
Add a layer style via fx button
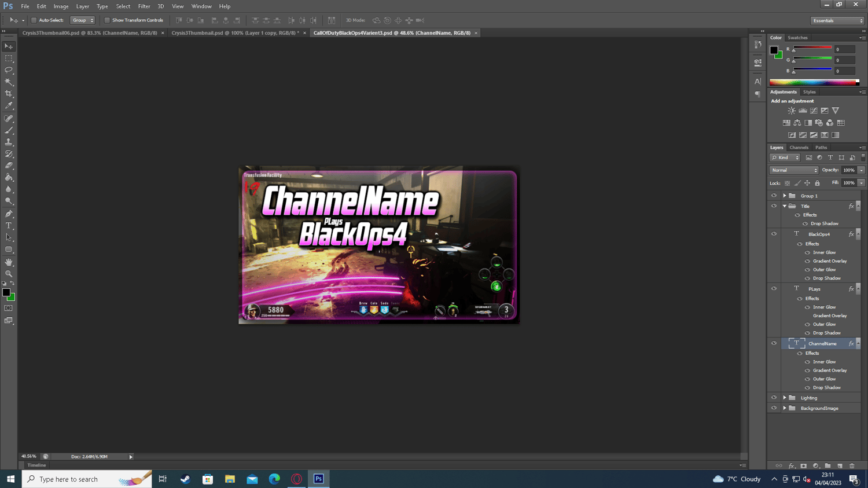tap(792, 466)
